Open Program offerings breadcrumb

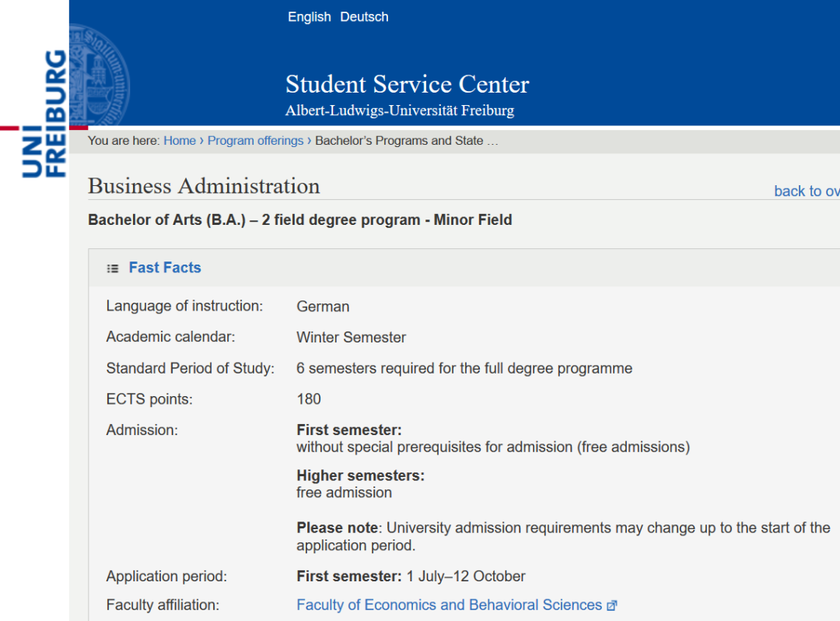pyautogui.click(x=256, y=140)
